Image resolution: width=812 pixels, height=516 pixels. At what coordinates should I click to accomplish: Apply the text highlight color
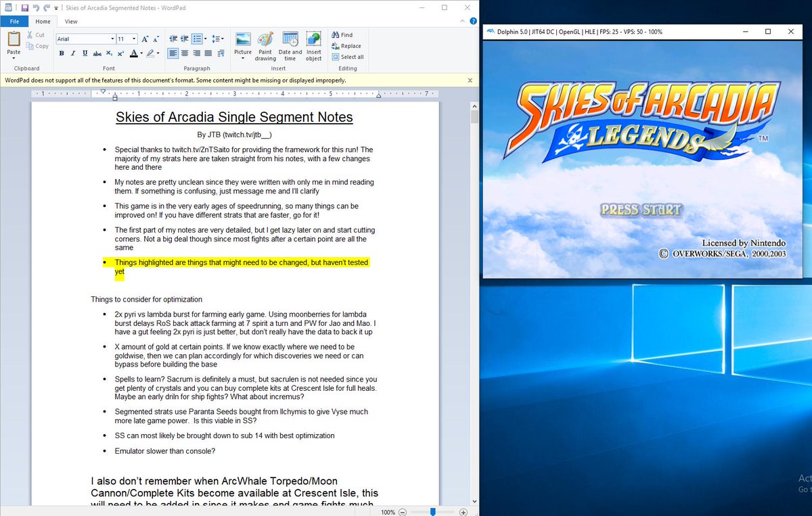pyautogui.click(x=150, y=53)
